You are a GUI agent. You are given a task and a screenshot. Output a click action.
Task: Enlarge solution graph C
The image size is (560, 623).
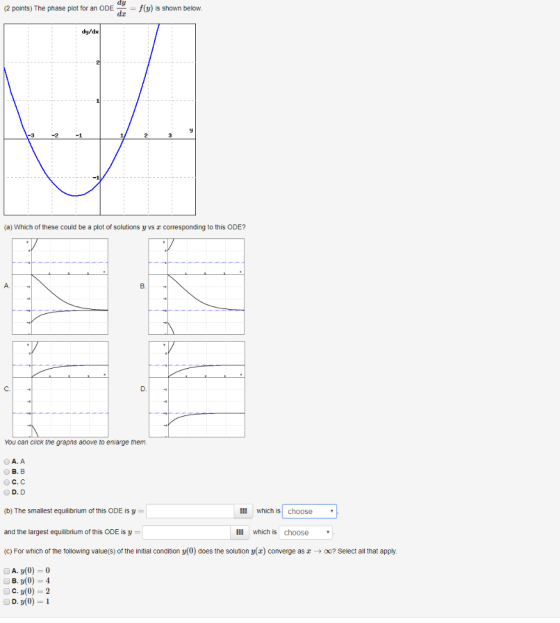click(60, 389)
